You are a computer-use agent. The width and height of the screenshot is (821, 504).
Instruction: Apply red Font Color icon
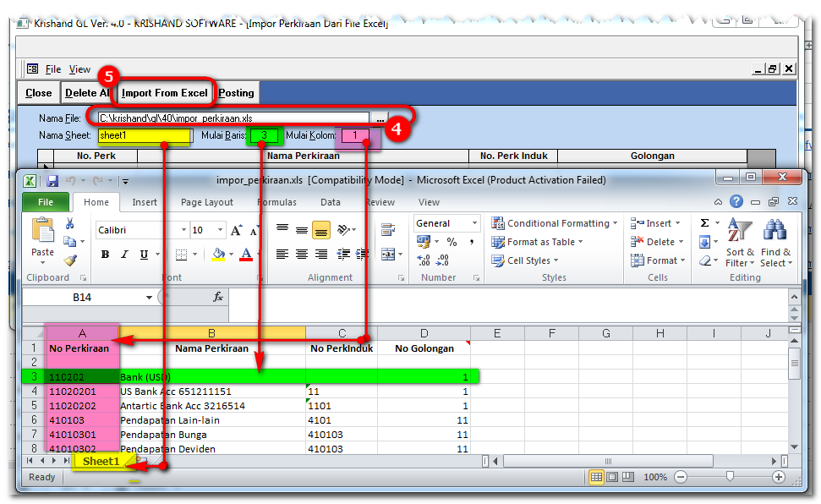tap(246, 255)
